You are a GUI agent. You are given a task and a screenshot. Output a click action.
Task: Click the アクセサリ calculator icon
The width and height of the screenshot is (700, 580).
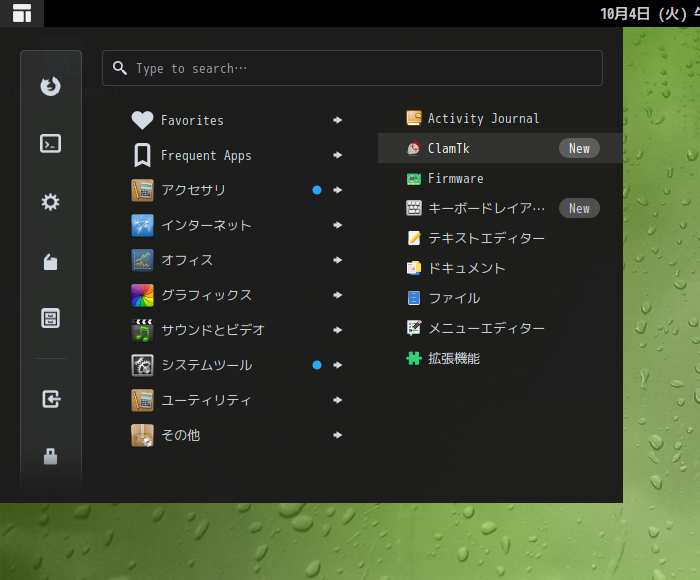pyautogui.click(x=142, y=190)
